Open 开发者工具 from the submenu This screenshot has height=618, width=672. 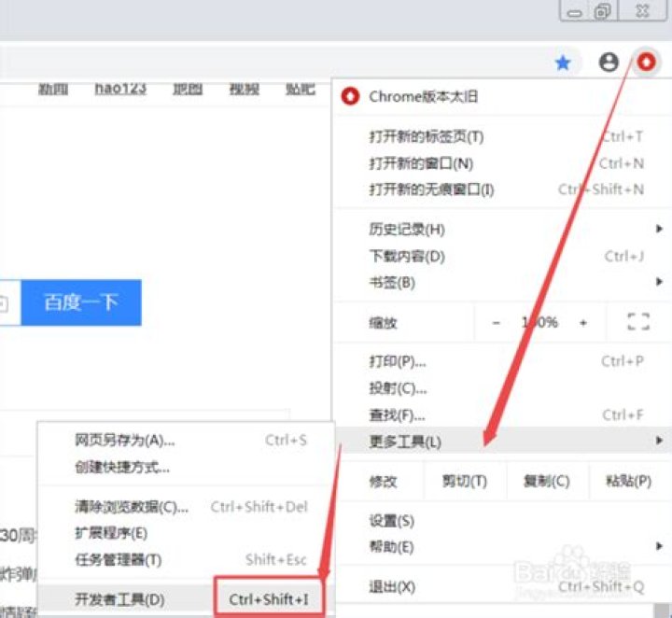point(119,598)
